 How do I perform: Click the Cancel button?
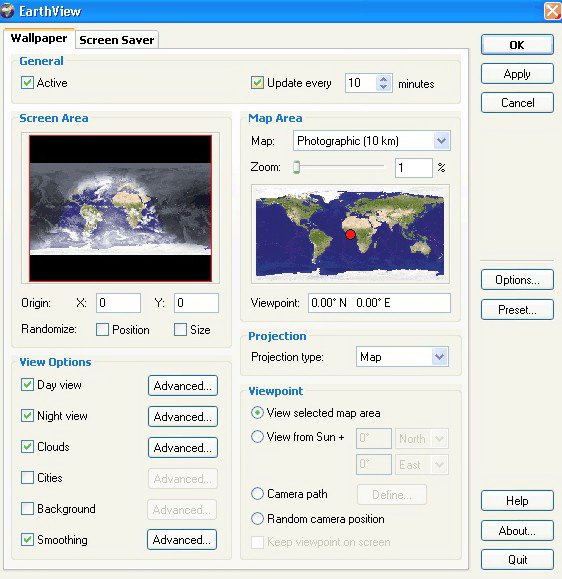tap(517, 103)
